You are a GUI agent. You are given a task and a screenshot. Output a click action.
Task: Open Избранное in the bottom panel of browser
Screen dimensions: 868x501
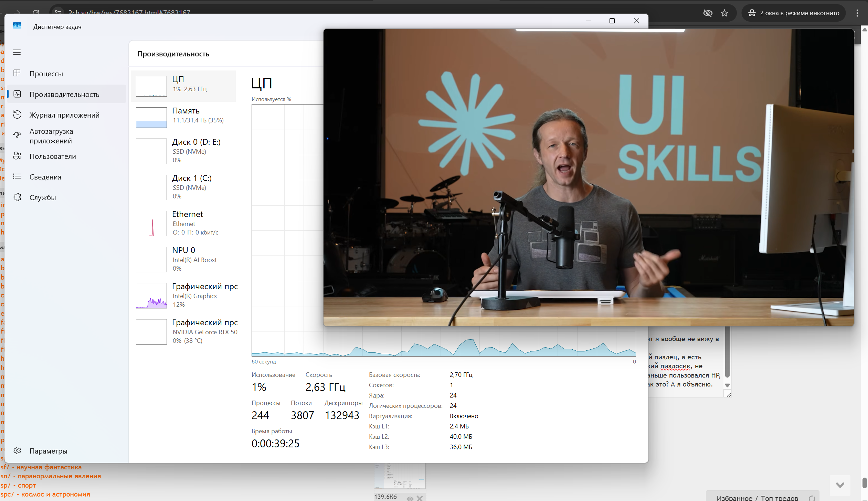coord(734,498)
